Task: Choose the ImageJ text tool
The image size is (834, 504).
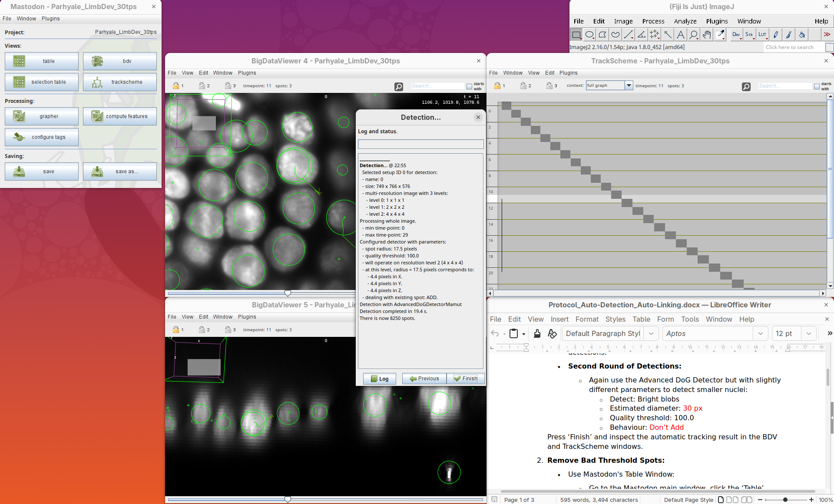Action: (681, 35)
